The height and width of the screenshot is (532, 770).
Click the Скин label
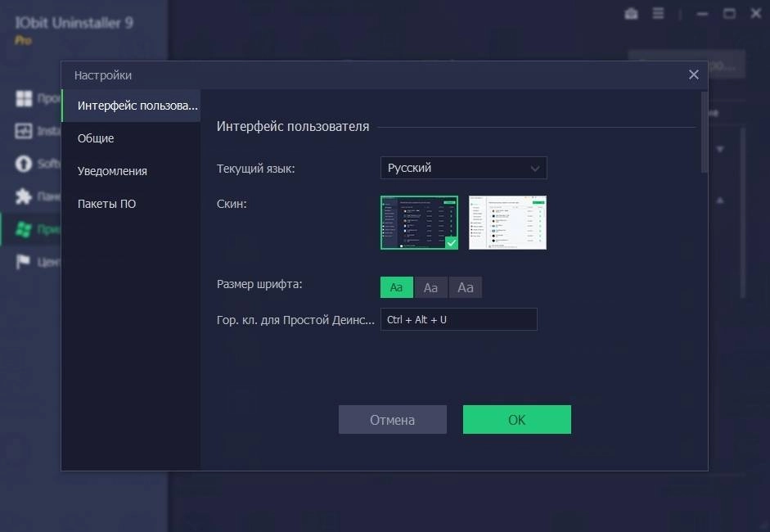(232, 204)
